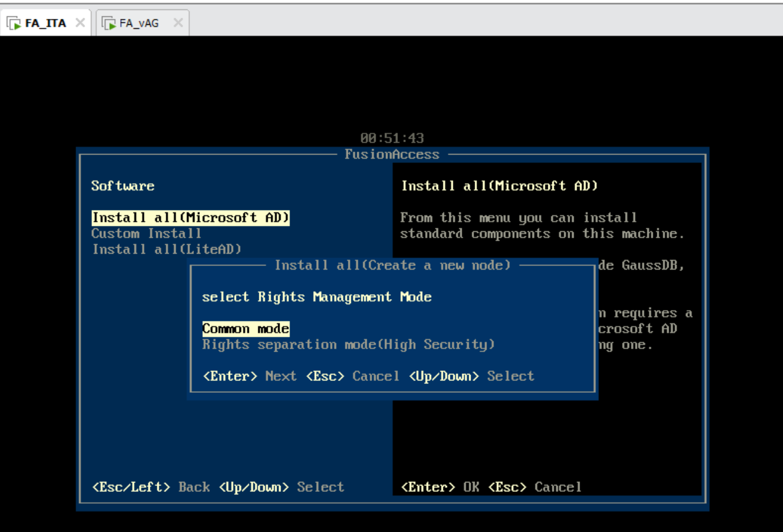
Task: Click the FA_vAG VM icon
Action: pos(108,24)
